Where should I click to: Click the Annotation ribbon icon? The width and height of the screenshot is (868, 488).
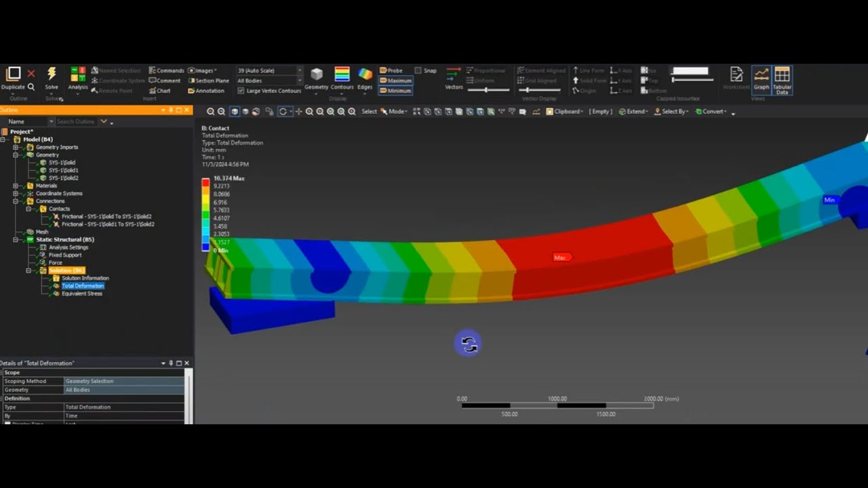[x=206, y=91]
